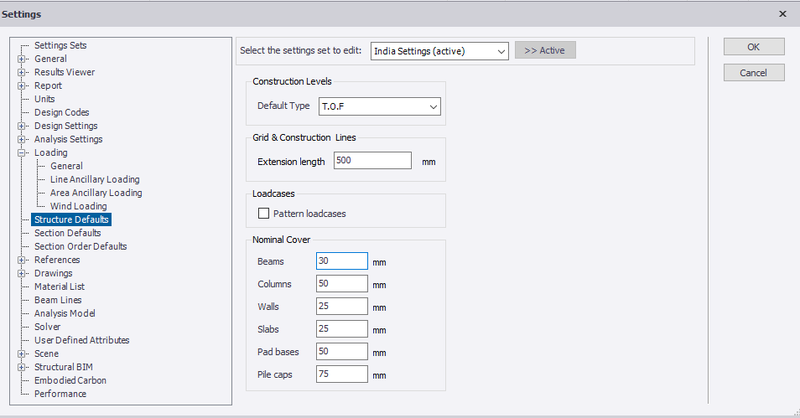Open the settings set dropdown
The height and width of the screenshot is (418, 800).
point(439,51)
